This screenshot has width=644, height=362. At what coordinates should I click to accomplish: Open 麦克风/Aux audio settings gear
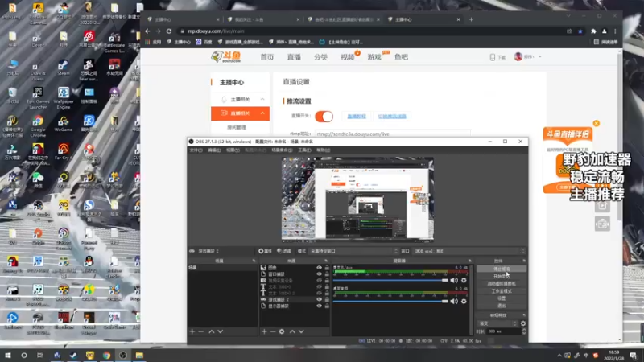click(x=464, y=280)
